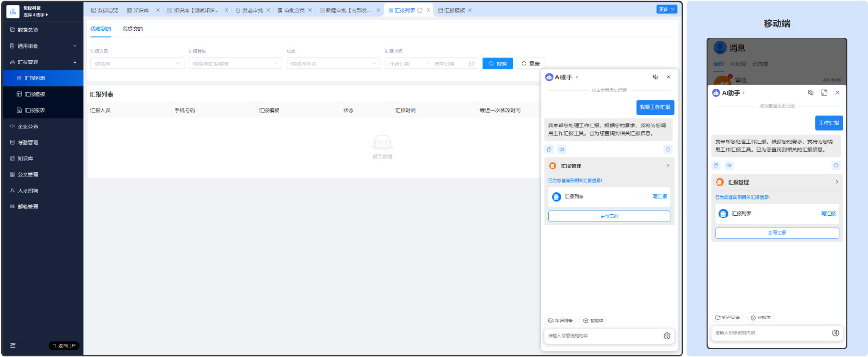868x357 pixels.
Task: Expand the 通用审批 sidebar menu
Action: pyautogui.click(x=43, y=46)
